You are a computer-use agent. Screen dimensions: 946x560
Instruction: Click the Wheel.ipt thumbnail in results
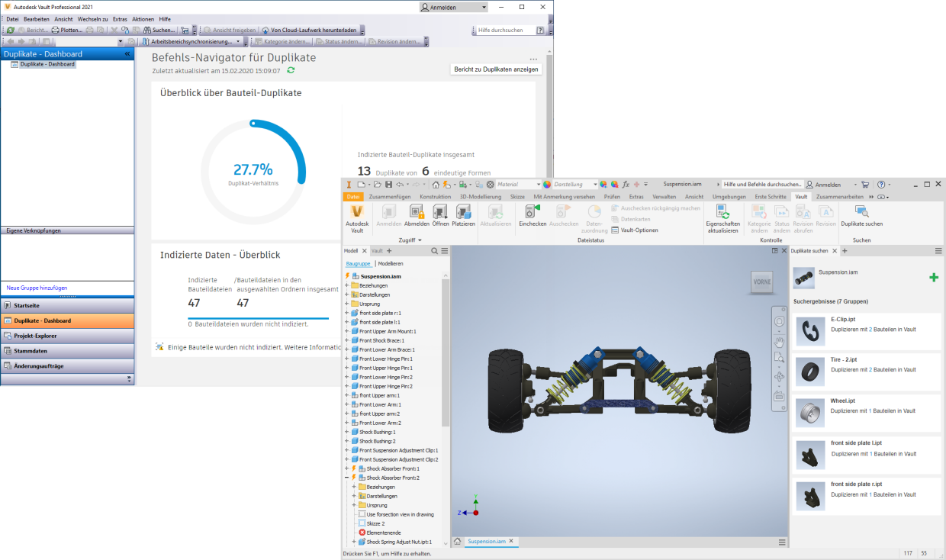(809, 413)
